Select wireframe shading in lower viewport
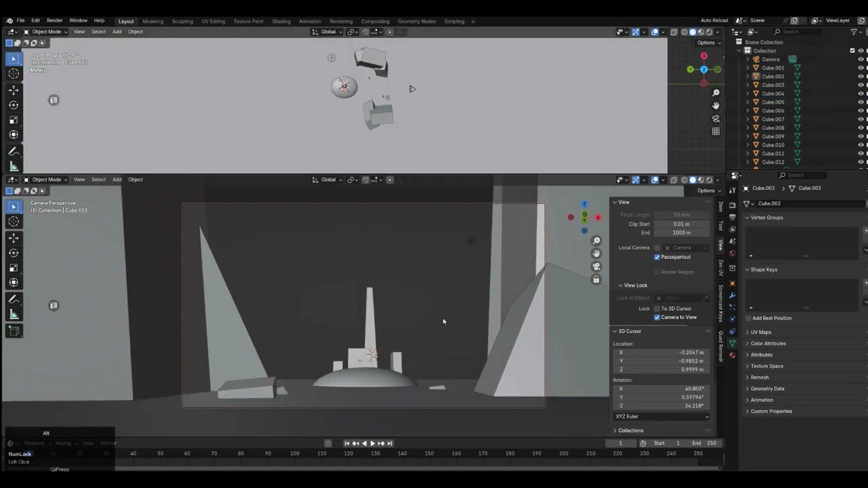Screen dimensions: 868x488 (x=684, y=180)
